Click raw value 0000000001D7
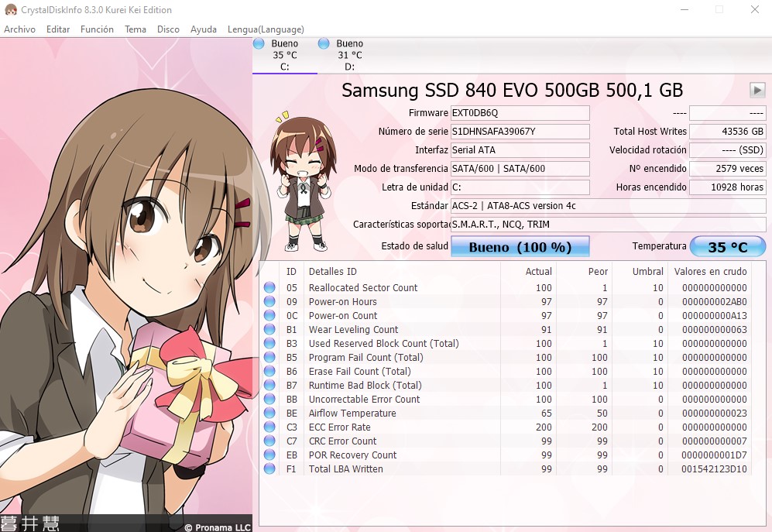Screen dimensions: 772x532 [715, 455]
